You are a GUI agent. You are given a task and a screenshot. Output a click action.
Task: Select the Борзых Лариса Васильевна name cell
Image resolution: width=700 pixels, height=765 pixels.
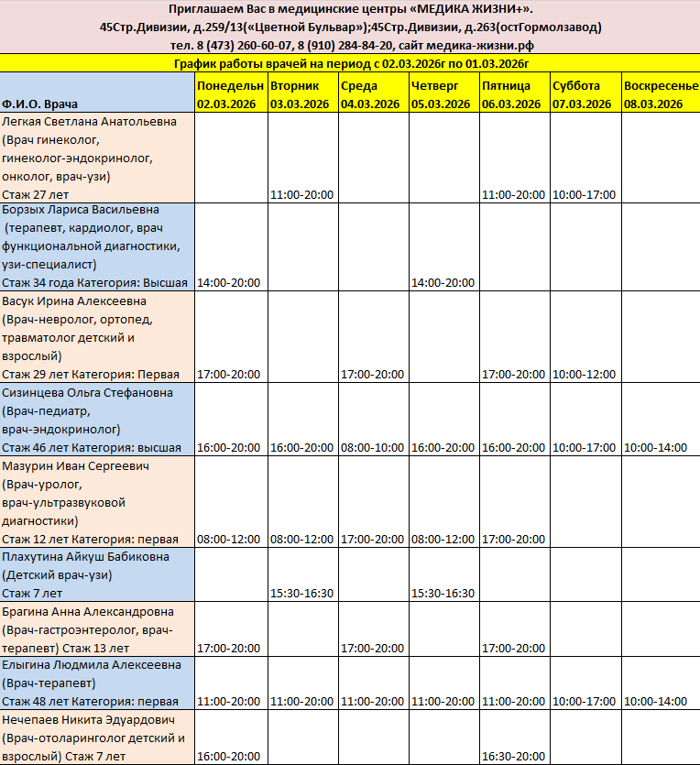(x=97, y=246)
